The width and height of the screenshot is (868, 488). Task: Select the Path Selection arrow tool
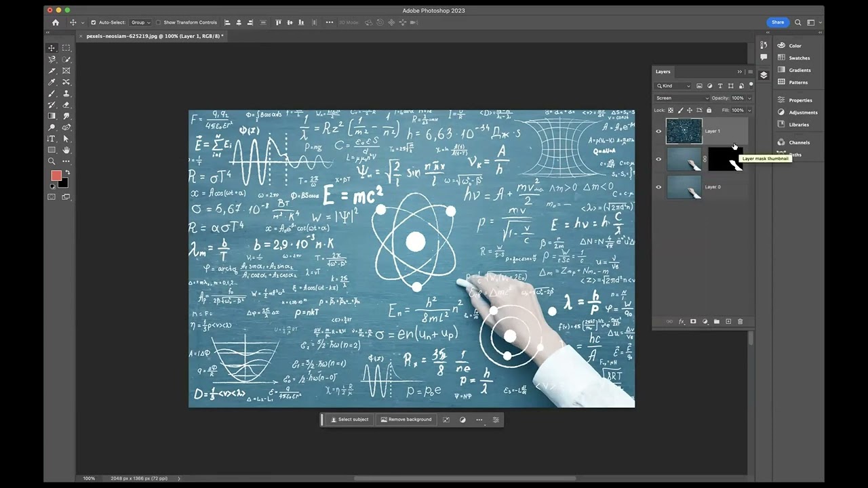[x=66, y=138]
